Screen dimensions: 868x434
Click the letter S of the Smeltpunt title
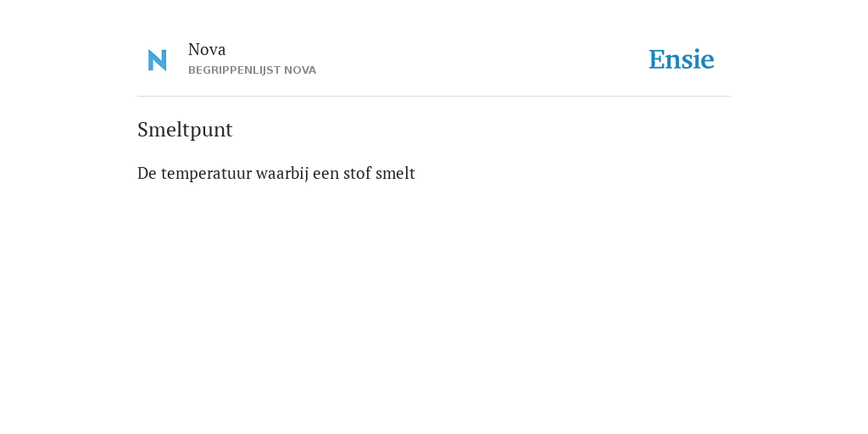pyautogui.click(x=143, y=130)
